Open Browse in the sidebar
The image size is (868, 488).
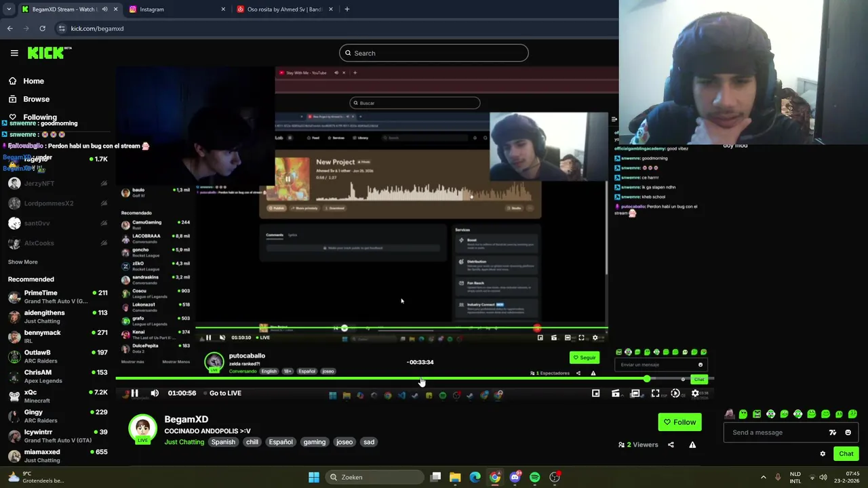(x=29, y=99)
